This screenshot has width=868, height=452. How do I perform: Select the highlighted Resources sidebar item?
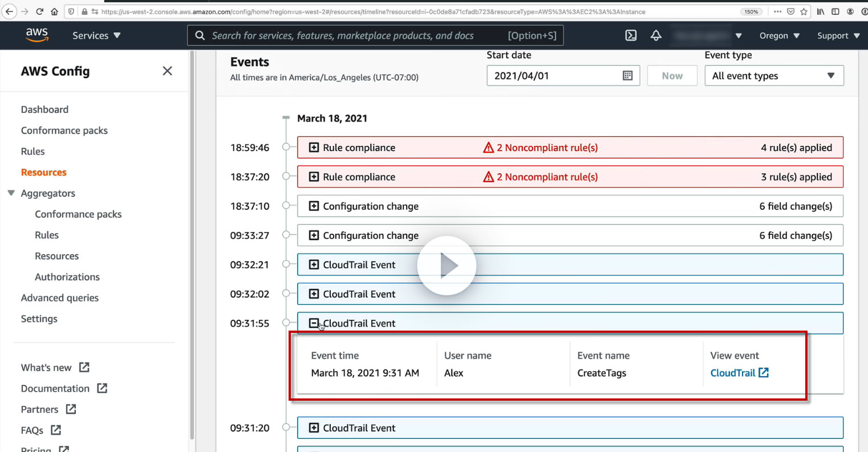(x=44, y=172)
